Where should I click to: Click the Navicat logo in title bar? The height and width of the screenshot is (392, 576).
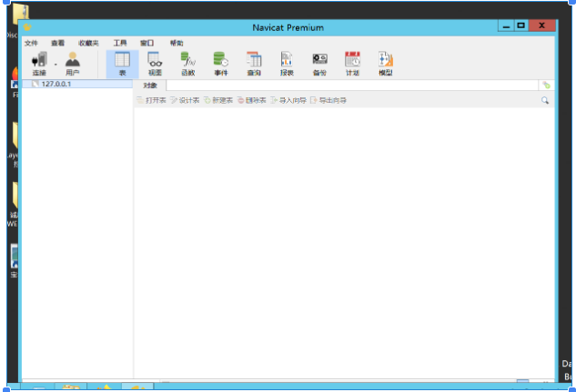(x=27, y=27)
